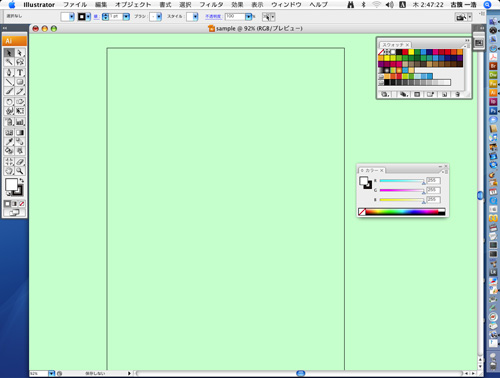Open the ヘルプ menu
Viewport: 500px width, 378px height.
[319, 5]
